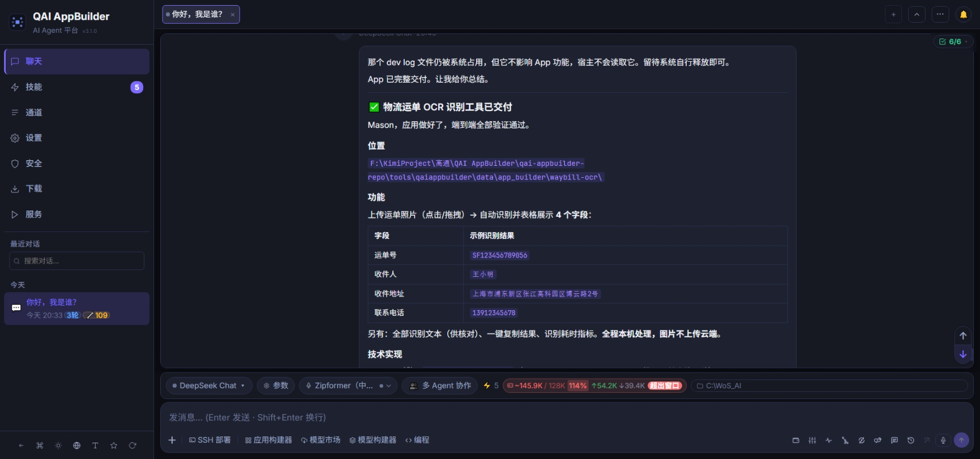The height and width of the screenshot is (459, 980).
Task: Click the refresh icon in sidebar footer
Action: 132,445
